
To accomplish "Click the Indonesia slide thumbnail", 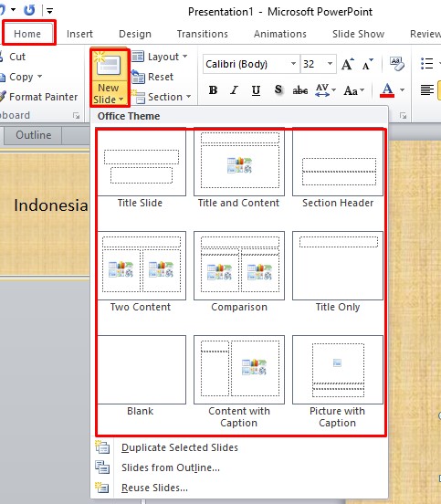I will [45, 214].
